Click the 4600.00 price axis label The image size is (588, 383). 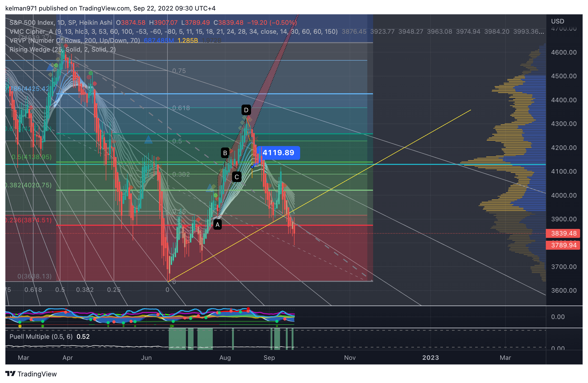pos(564,52)
